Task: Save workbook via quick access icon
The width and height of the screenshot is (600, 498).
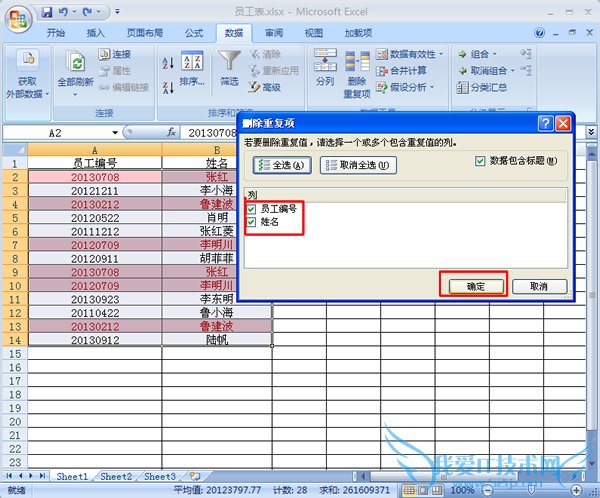Action: 47,12
